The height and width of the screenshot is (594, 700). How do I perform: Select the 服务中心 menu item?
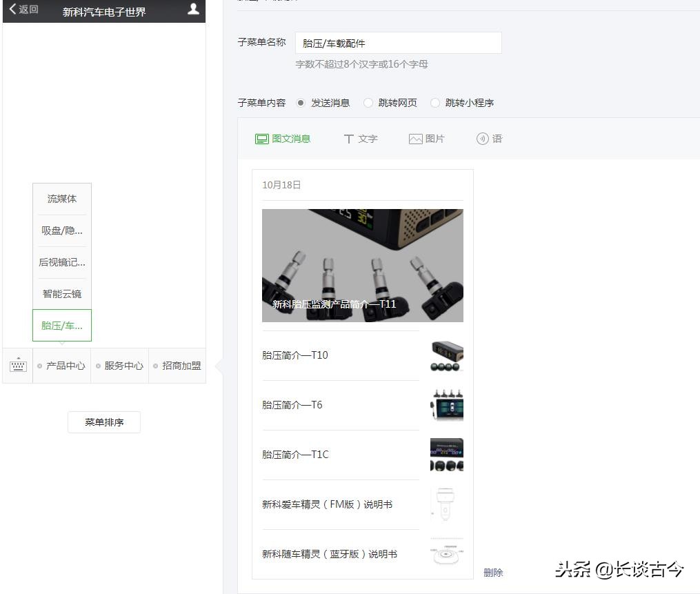click(119, 365)
